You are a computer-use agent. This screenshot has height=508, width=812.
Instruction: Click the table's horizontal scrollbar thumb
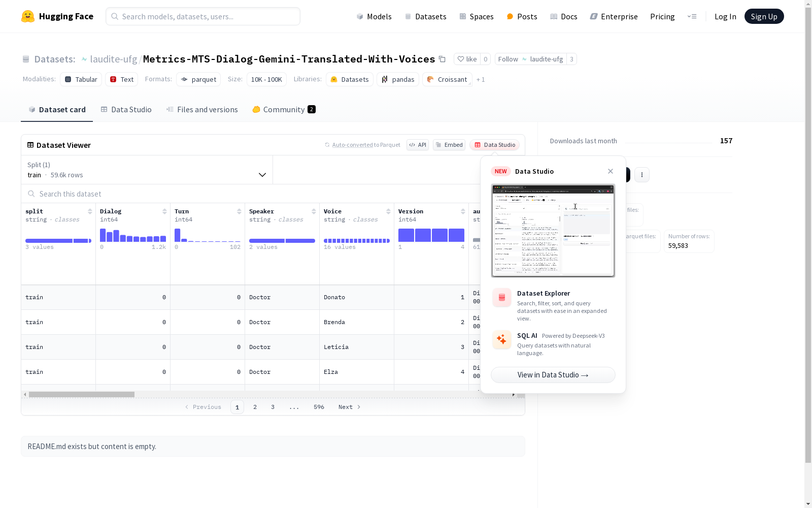(x=82, y=394)
